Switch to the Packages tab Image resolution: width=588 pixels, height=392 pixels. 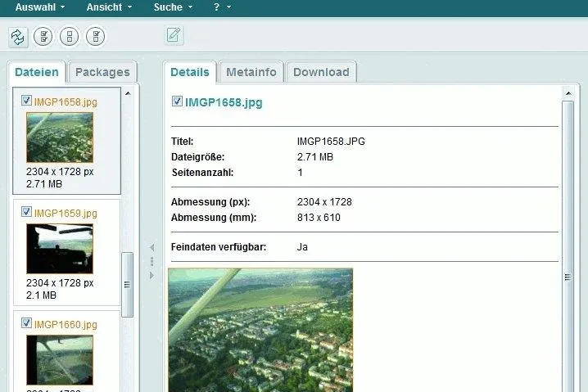coord(102,72)
